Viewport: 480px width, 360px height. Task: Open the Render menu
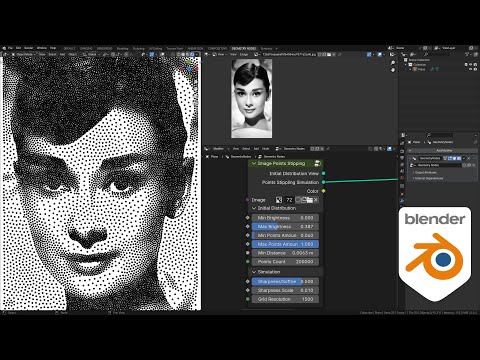29,48
